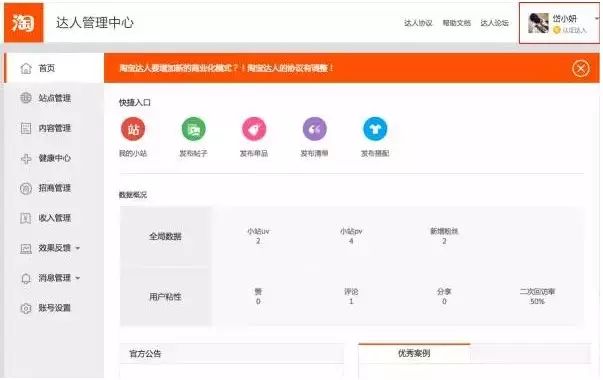
Task: Click the 快捷入口 heading
Action: coord(135,103)
